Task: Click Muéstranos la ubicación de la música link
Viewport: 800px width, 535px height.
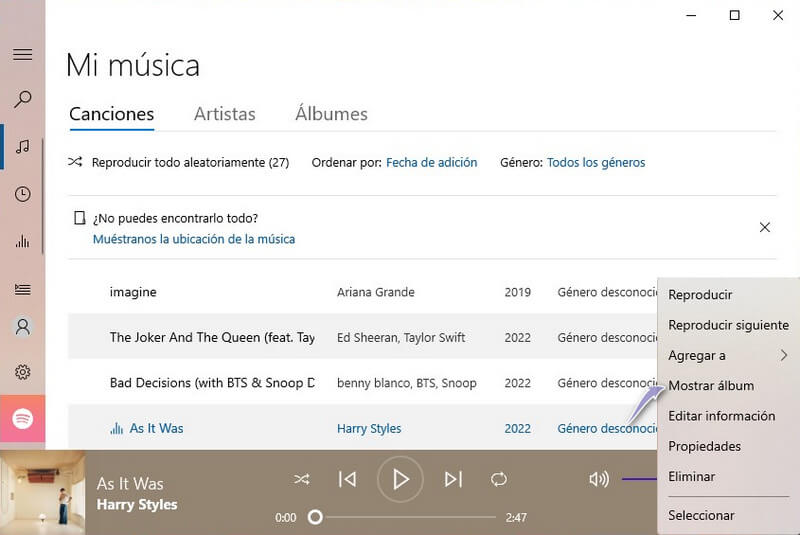Action: coord(194,239)
